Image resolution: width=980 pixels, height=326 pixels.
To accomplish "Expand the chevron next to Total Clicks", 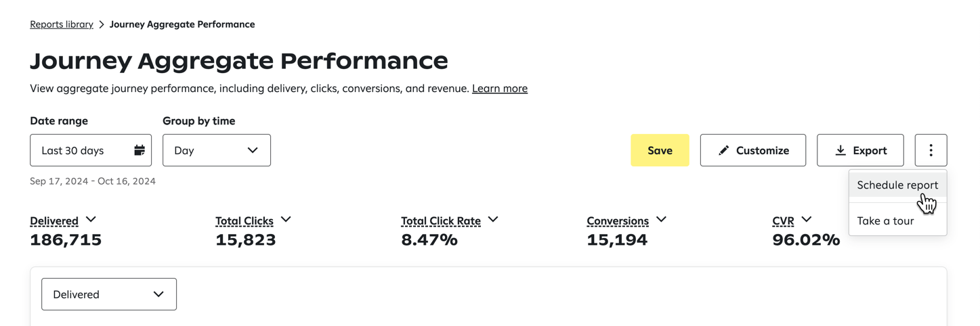I will (x=286, y=219).
